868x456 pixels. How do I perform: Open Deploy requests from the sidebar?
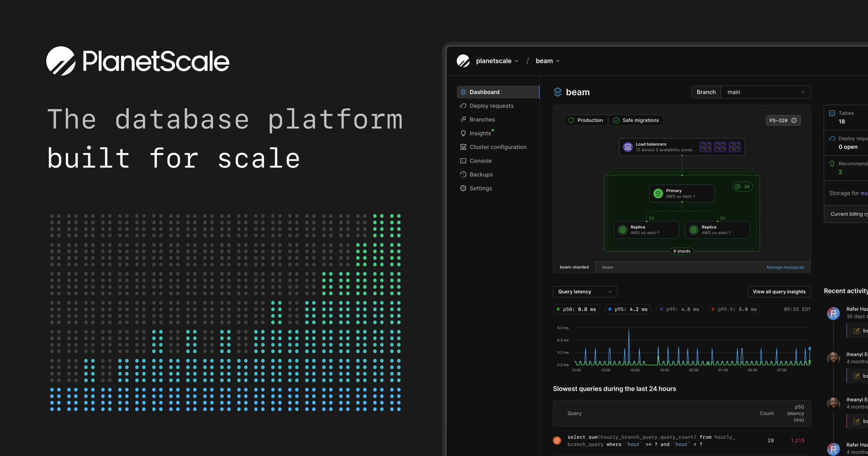[x=491, y=106]
